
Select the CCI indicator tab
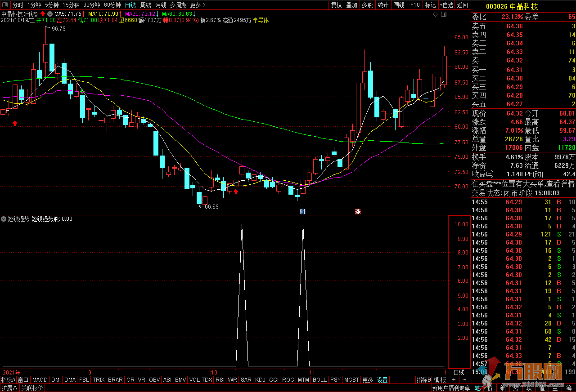tap(274, 380)
